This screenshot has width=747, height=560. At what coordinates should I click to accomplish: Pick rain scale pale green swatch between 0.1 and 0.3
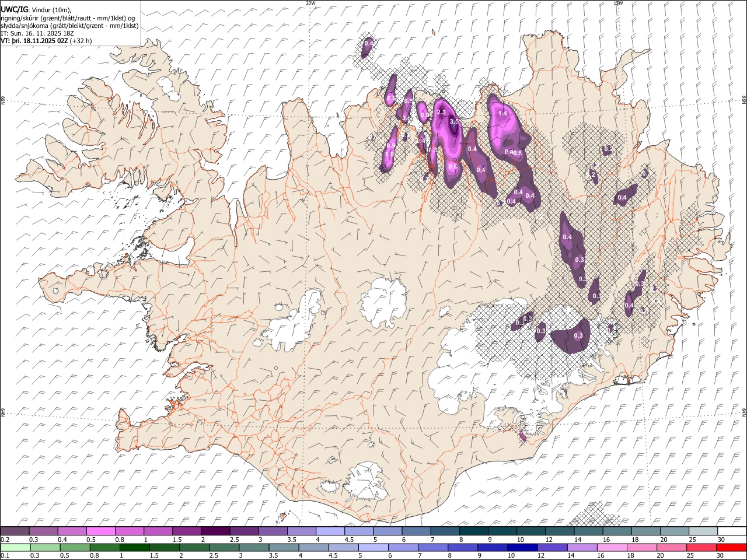click(x=15, y=547)
